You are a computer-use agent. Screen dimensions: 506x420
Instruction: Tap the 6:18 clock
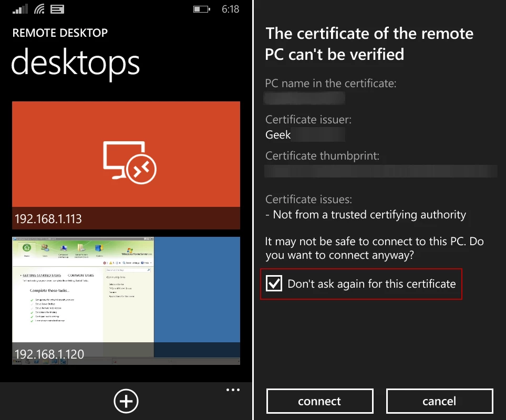[231, 9]
